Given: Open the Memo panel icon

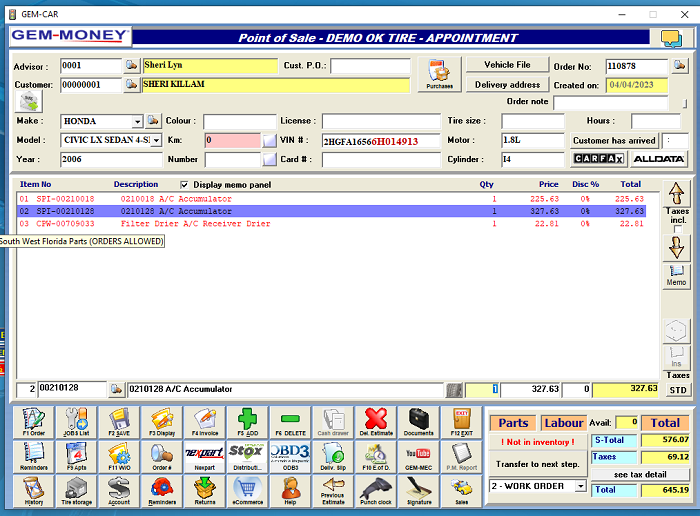Looking at the screenshot, I should tap(676, 275).
